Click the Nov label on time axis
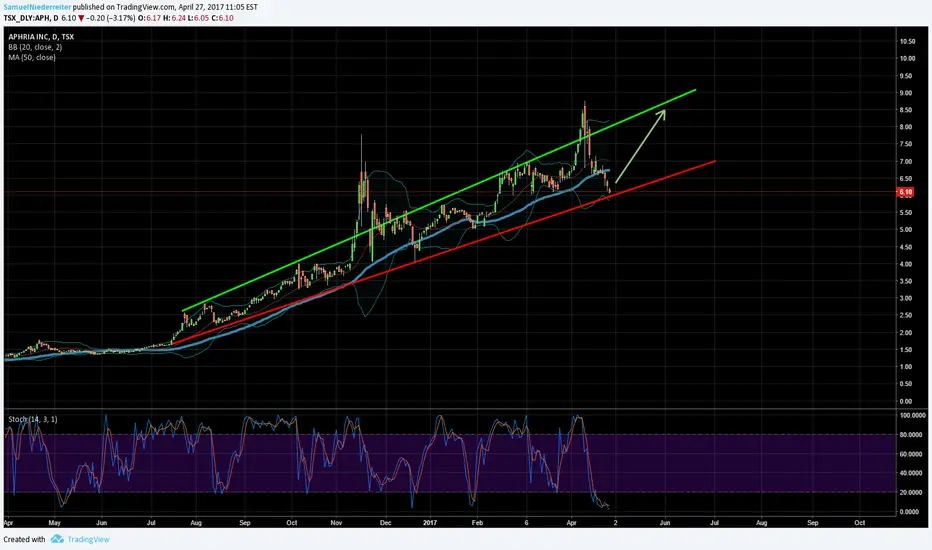The image size is (932, 550). pos(336,523)
